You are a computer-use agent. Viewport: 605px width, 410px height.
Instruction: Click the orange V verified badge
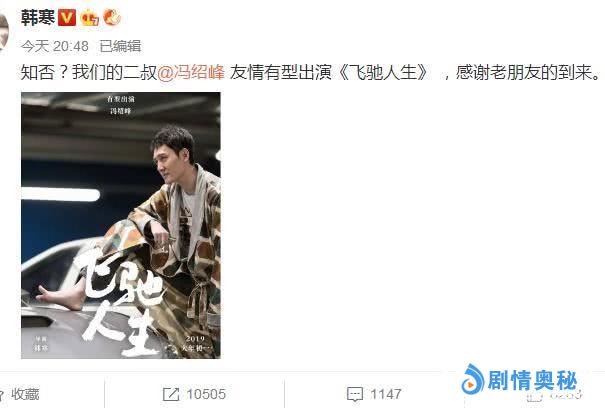[x=67, y=17]
